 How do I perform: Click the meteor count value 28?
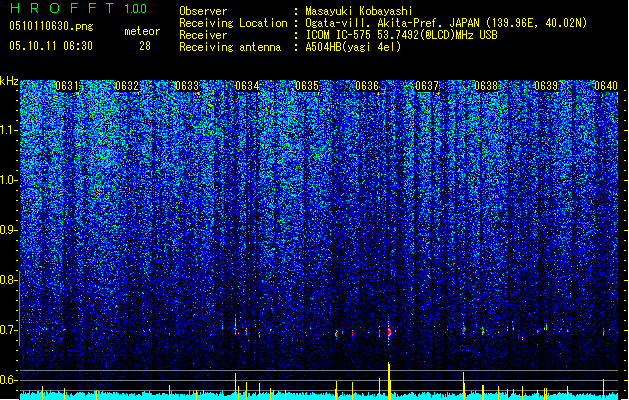[145, 46]
